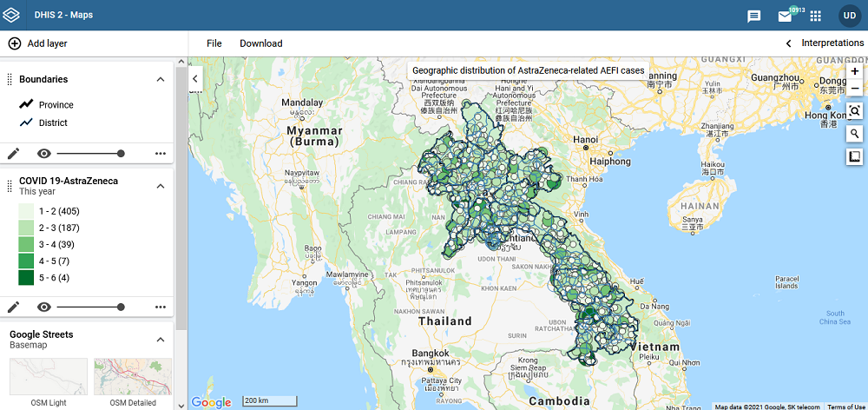
Task: Collapse the COVID 19-AstraZeneca layer card
Action: (x=161, y=186)
